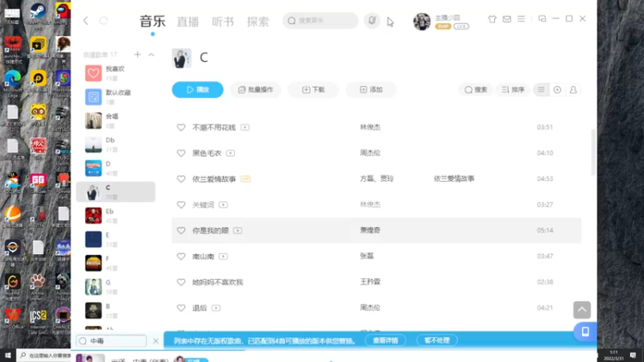Screen dimensions: 644x362
Task: Open the 排序 sort dropdown
Action: pyautogui.click(x=513, y=89)
